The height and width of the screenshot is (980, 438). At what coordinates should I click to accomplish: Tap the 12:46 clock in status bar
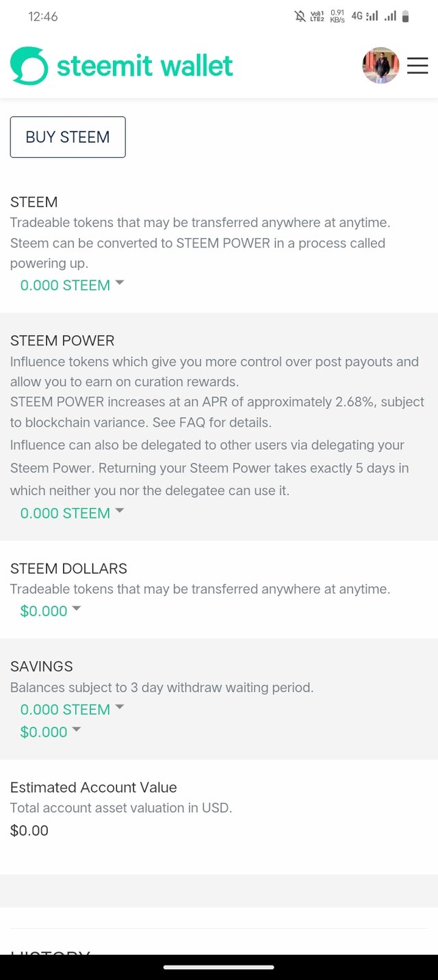[43, 17]
